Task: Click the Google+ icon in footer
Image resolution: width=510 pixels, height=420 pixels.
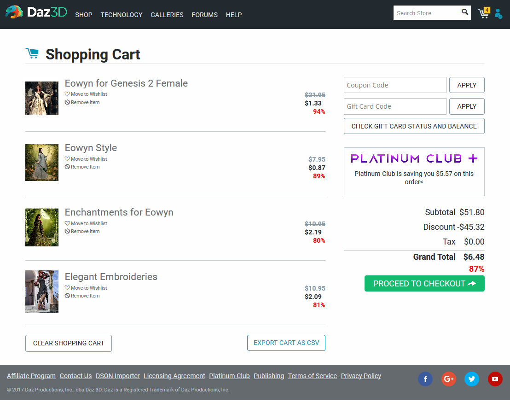Action: (448, 379)
